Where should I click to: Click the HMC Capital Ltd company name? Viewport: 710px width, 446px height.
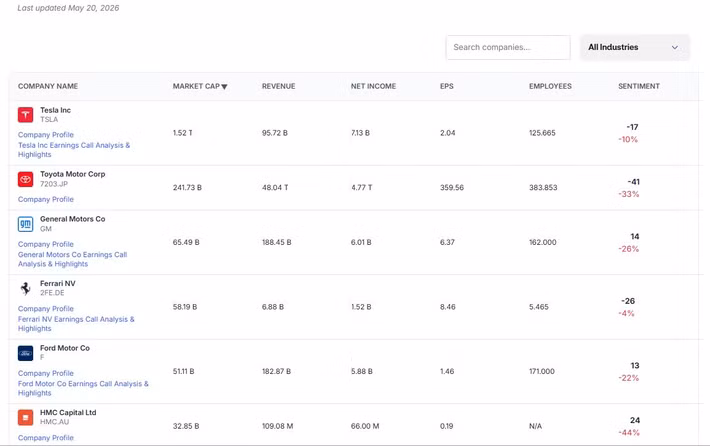(x=68, y=412)
